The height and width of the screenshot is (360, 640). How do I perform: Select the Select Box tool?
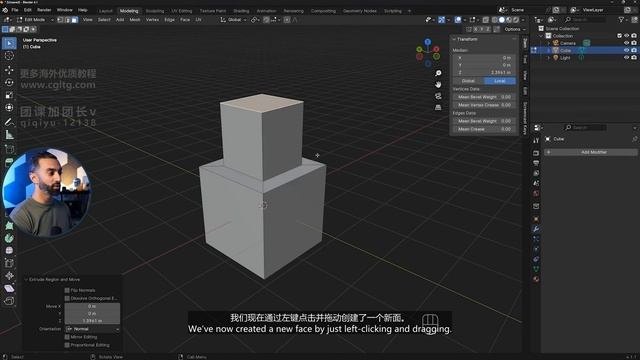(x=9, y=43)
